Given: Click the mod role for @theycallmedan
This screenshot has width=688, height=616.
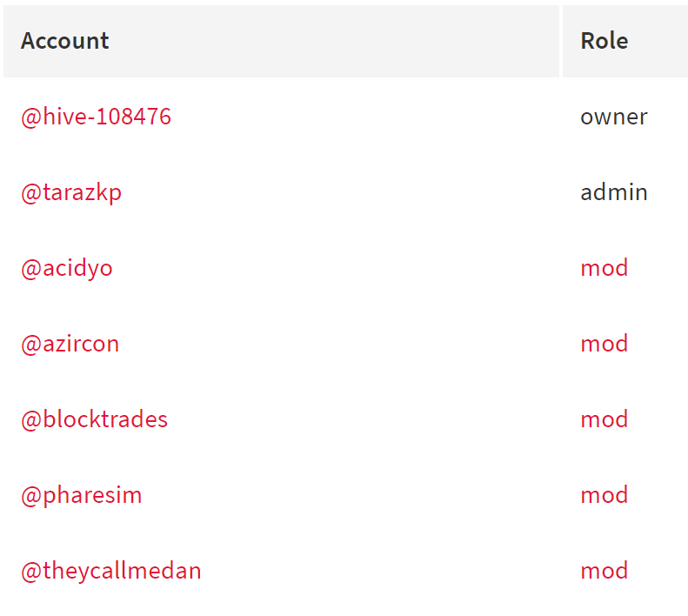Looking at the screenshot, I should (x=605, y=571).
